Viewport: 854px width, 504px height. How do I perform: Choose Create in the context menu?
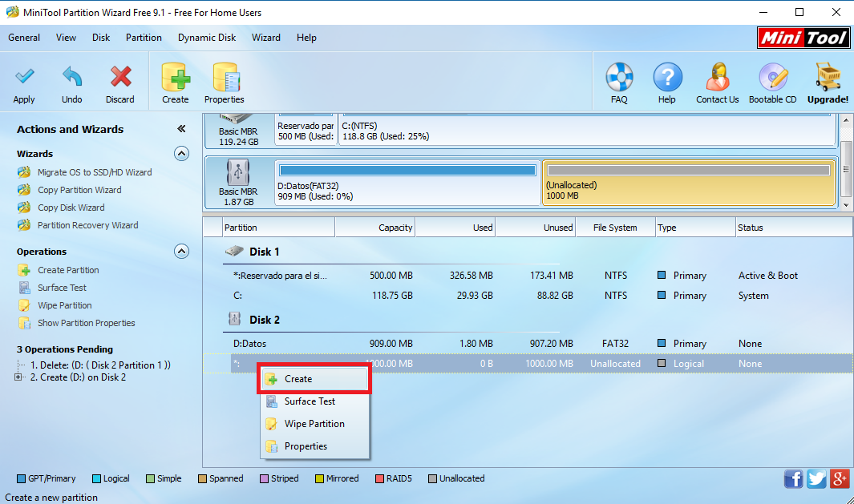click(315, 379)
